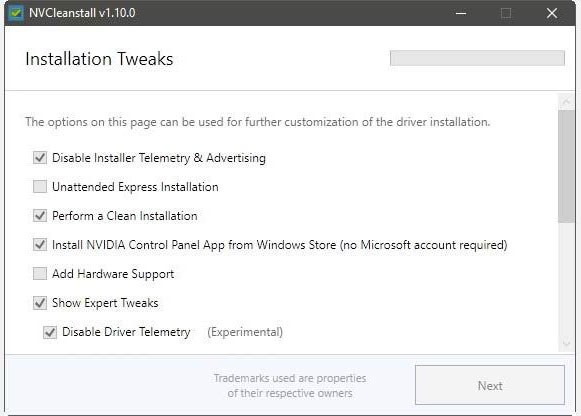Collapse expert options via Show Expert Tweaks
The height and width of the screenshot is (416, 581).
click(40, 303)
